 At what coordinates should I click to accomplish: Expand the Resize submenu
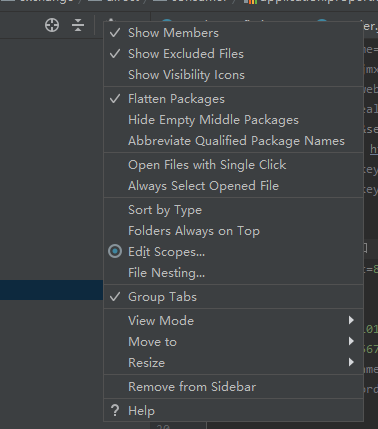(x=233, y=363)
